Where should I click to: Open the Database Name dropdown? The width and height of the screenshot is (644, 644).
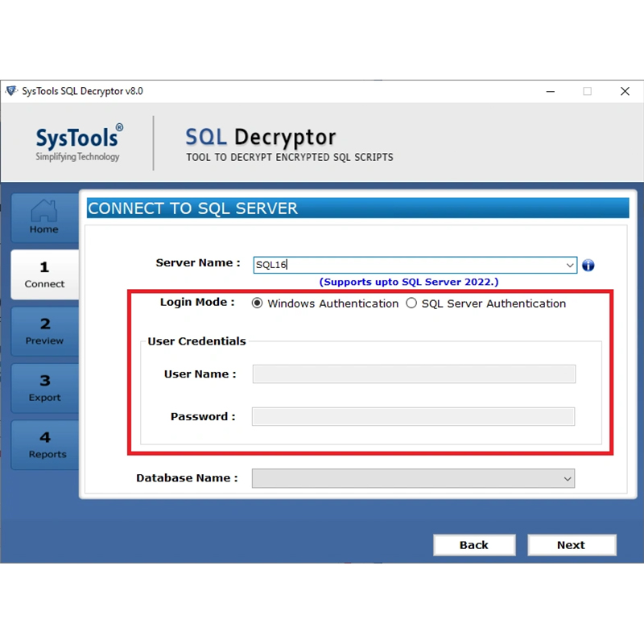pyautogui.click(x=413, y=478)
